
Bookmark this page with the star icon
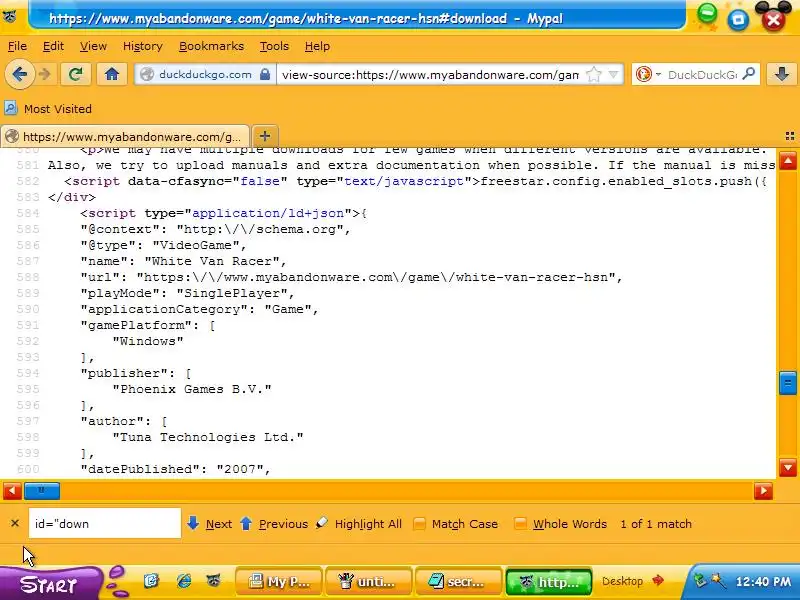click(x=593, y=74)
